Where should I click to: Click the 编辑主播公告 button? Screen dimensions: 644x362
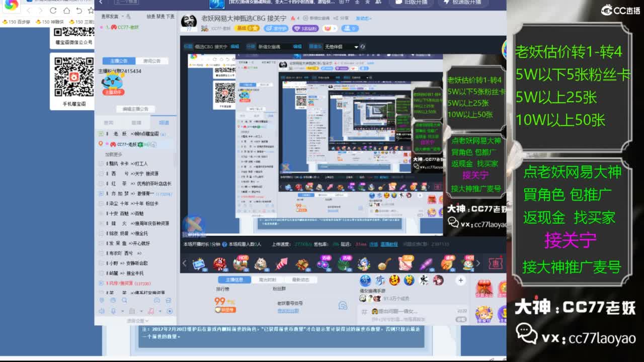point(135,109)
